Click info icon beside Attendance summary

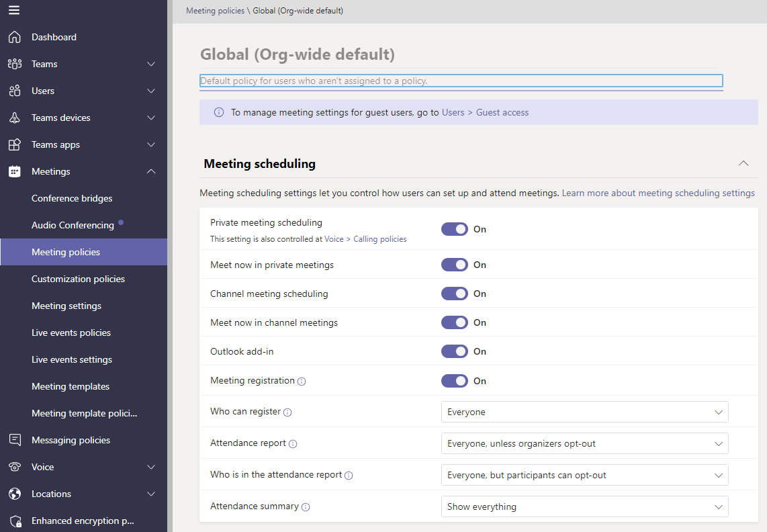tap(306, 507)
